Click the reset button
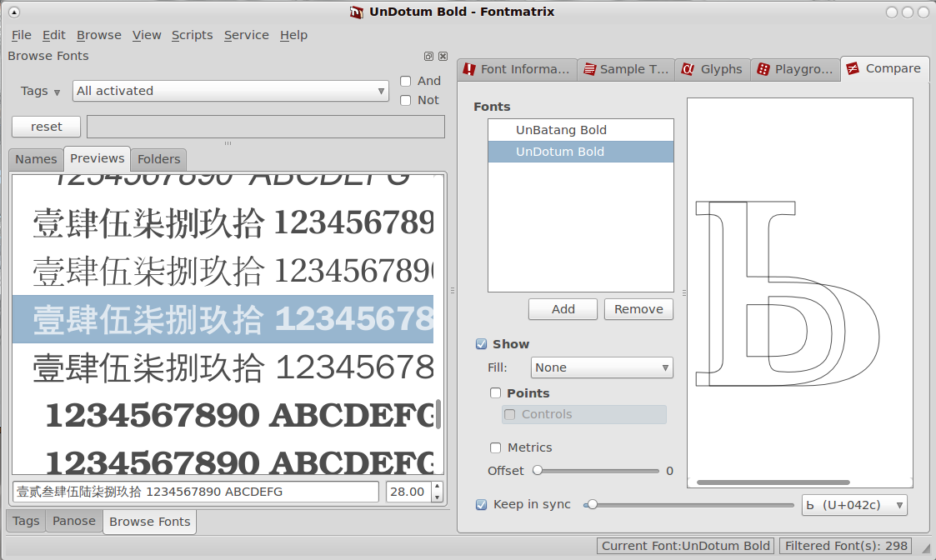The image size is (936, 560). tap(47, 127)
